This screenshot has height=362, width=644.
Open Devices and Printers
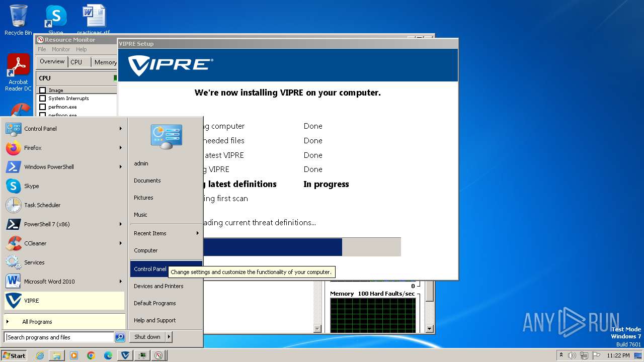pos(158,286)
